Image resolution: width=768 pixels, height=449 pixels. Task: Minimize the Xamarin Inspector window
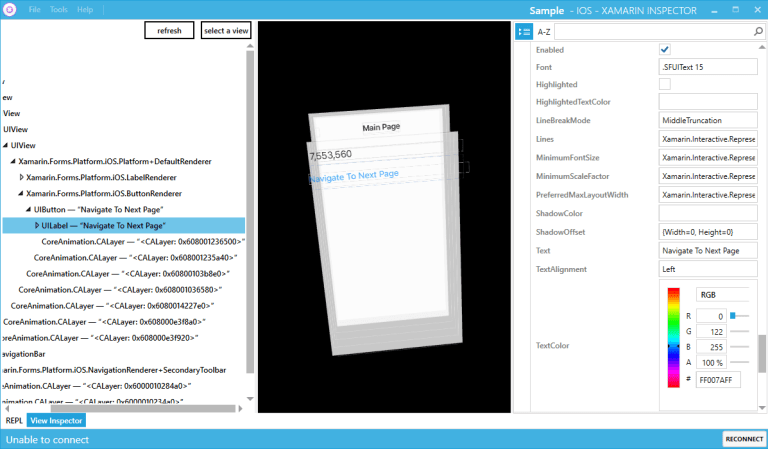coord(715,10)
